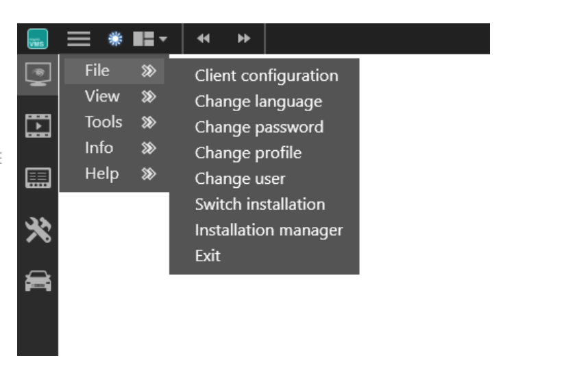Click Exit in the File submenu
This screenshot has width=588, height=369.
208,256
